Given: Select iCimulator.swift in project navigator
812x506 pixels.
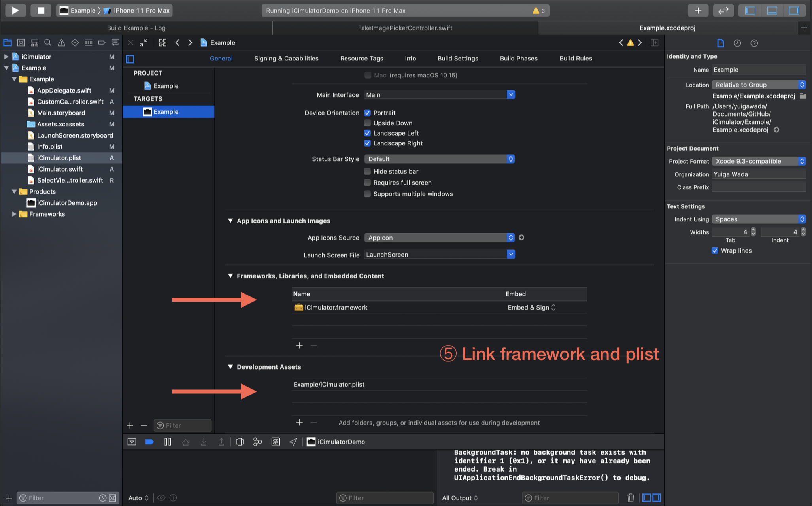Looking at the screenshot, I should [60, 169].
